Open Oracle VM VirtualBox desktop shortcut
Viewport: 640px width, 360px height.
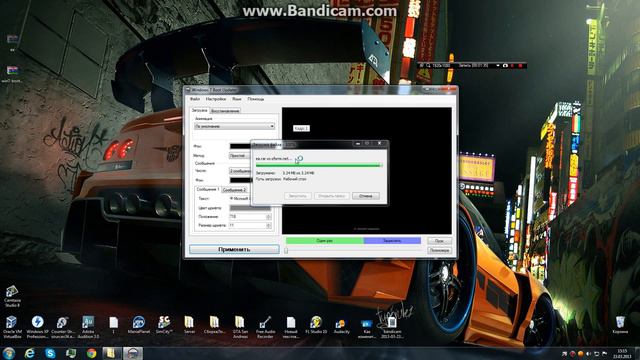(12, 326)
